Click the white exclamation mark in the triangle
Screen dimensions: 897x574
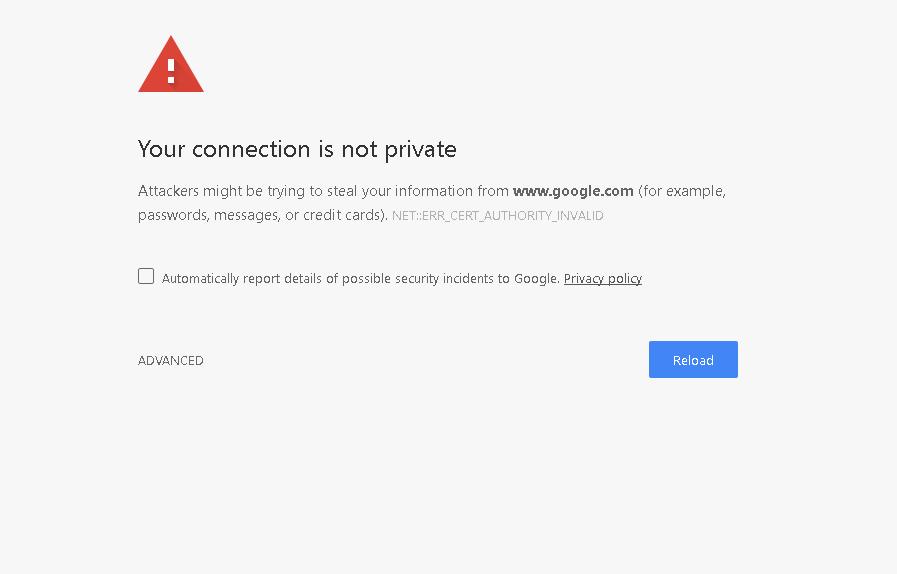click(171, 69)
